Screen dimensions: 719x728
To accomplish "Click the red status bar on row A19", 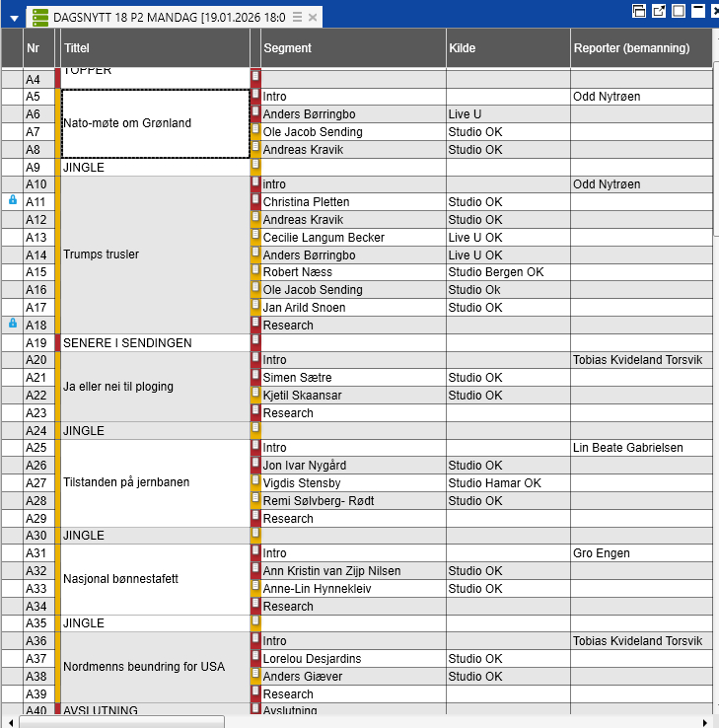I will coord(58,342).
